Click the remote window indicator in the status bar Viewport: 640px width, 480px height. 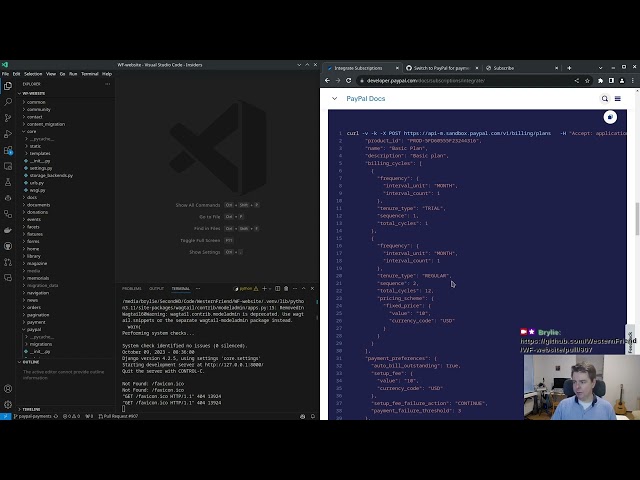5,416
